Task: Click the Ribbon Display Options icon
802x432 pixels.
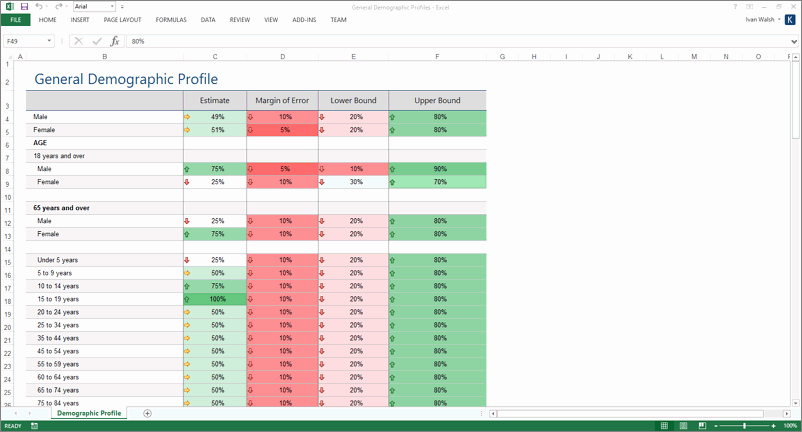Action: pos(749,7)
